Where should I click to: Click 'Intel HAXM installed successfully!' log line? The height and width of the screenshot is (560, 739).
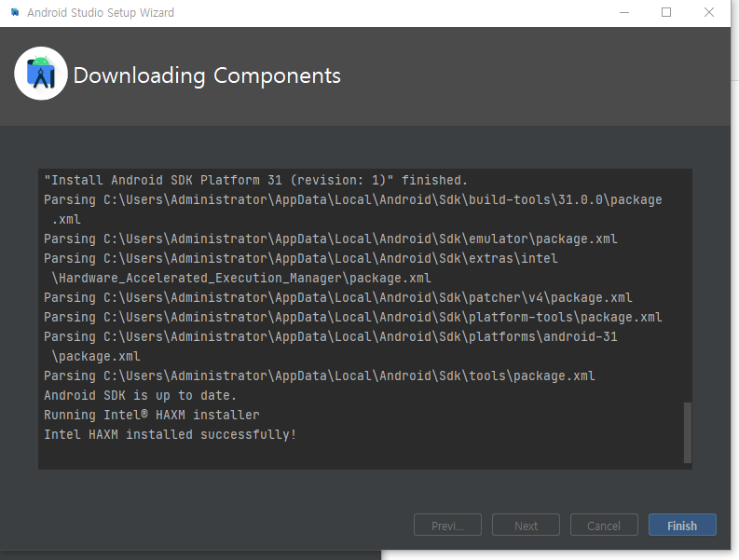point(171,434)
